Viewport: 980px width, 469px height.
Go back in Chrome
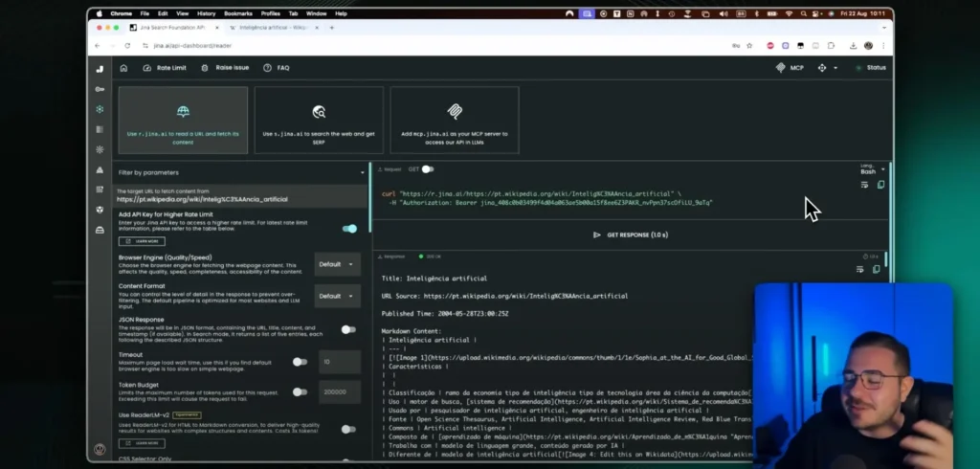click(98, 46)
